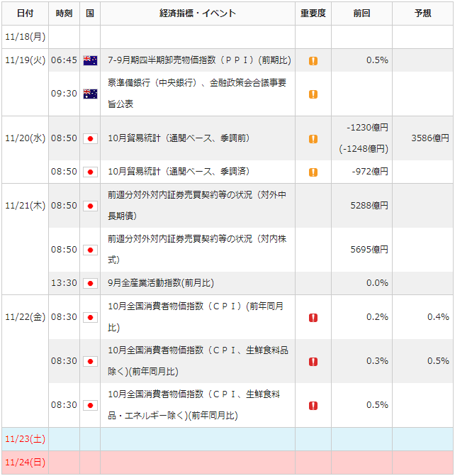Viewport: 455px width, 476px height.
Task: Click the 国 column header
Action: click(x=90, y=13)
